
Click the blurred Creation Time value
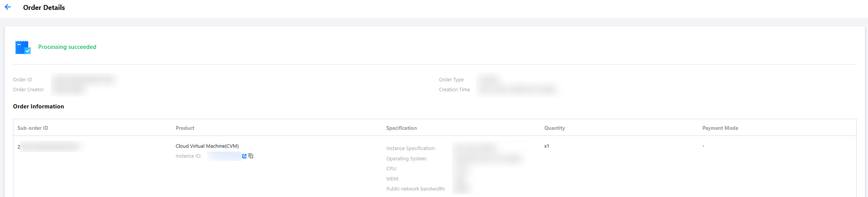[517, 90]
